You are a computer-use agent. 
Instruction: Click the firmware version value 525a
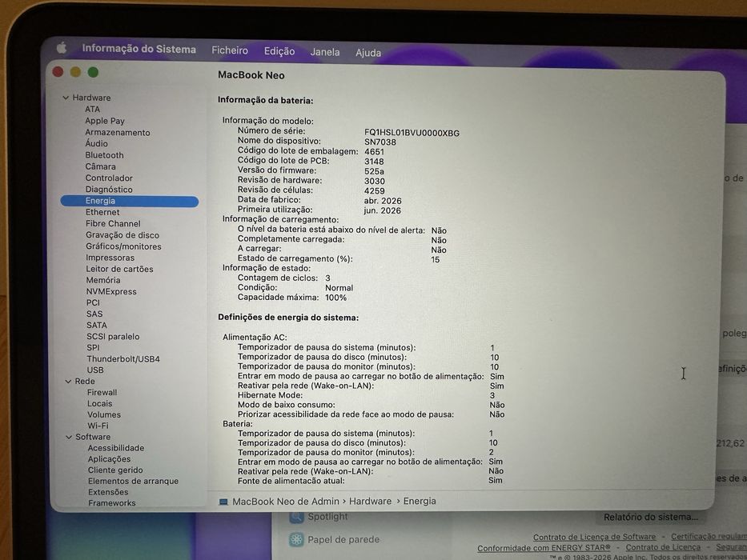click(x=374, y=171)
